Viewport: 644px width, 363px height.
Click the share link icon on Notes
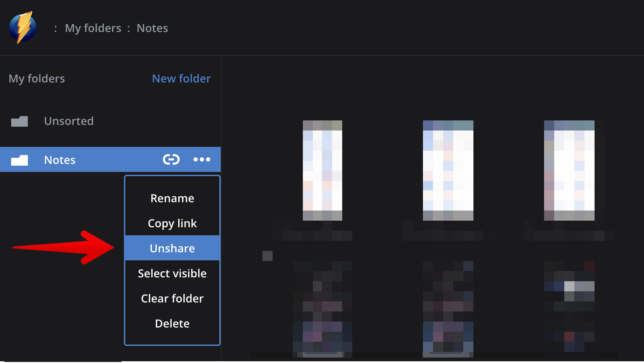pyautogui.click(x=171, y=160)
